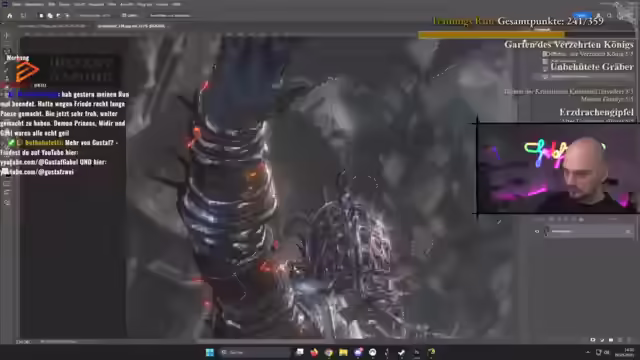Click the blue Share button at top right
This screenshot has height=360, width=640.
(582, 16)
